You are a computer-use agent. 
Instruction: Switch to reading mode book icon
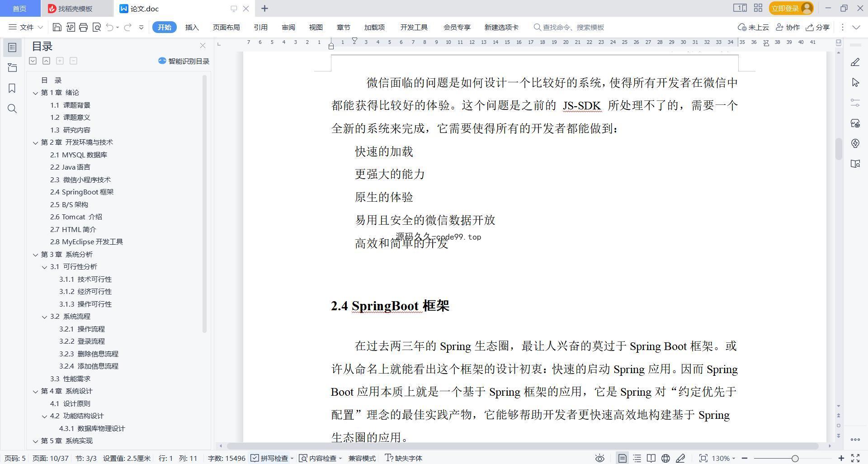[x=651, y=458]
